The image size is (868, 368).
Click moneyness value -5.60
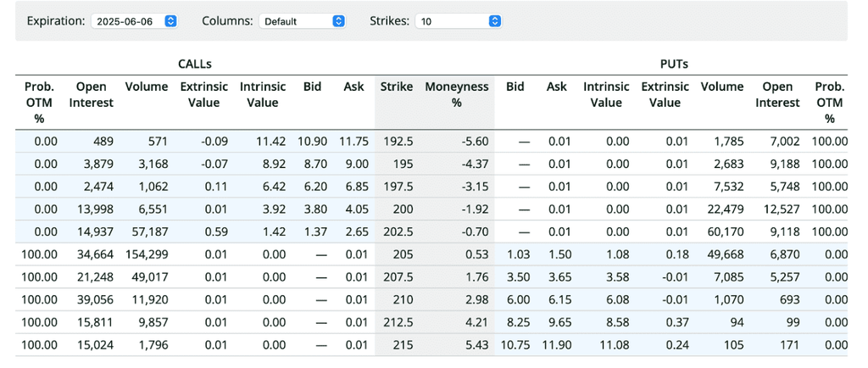(476, 141)
